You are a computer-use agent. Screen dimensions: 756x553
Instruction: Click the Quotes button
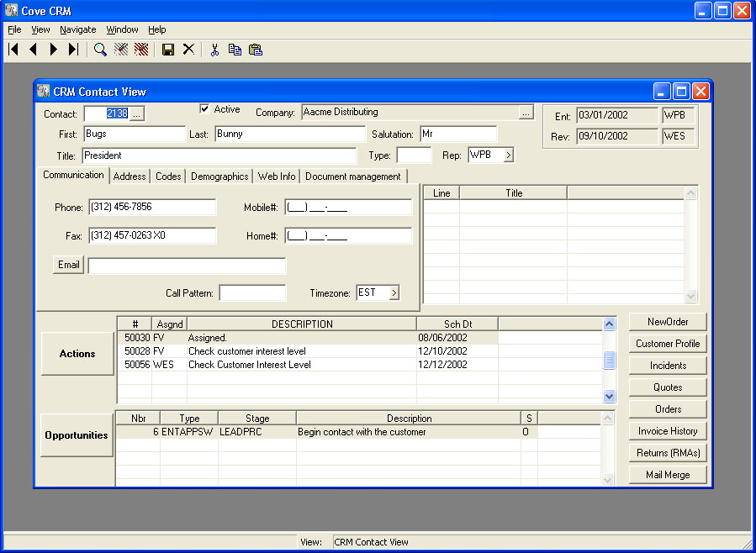668,387
